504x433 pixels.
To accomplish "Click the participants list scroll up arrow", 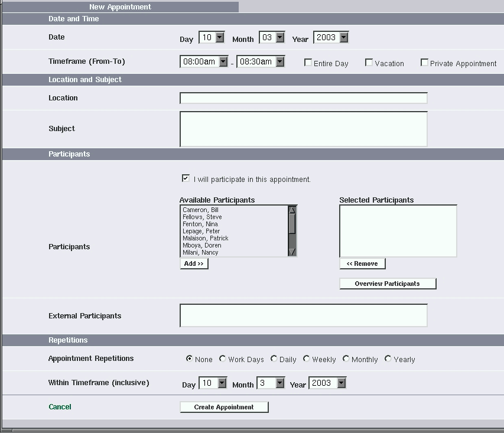I will click(292, 210).
